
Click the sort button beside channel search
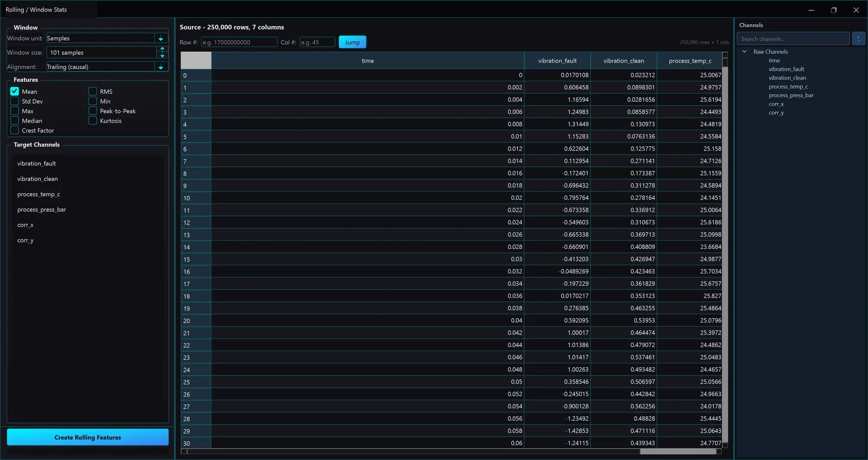(858, 39)
